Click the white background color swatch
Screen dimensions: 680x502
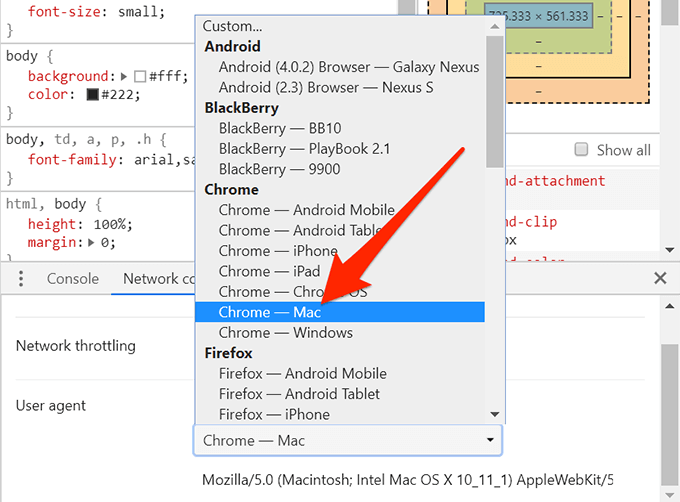coord(140,77)
